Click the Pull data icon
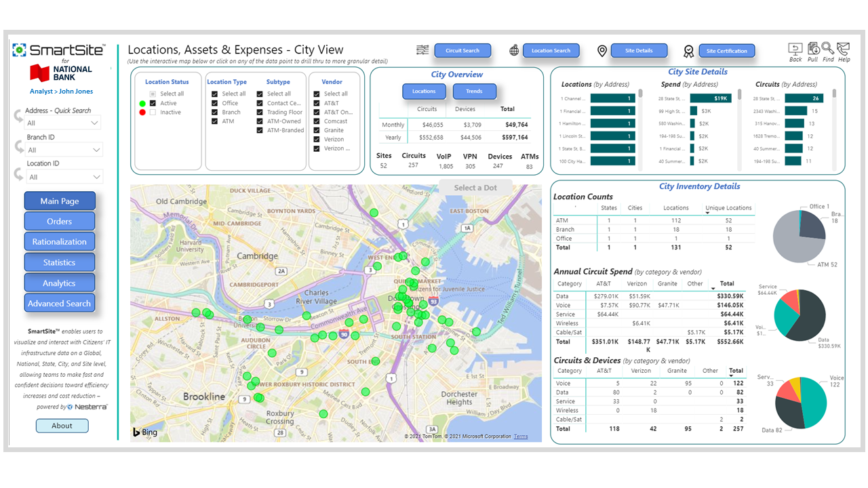This screenshot has height=488, width=868. 813,49
